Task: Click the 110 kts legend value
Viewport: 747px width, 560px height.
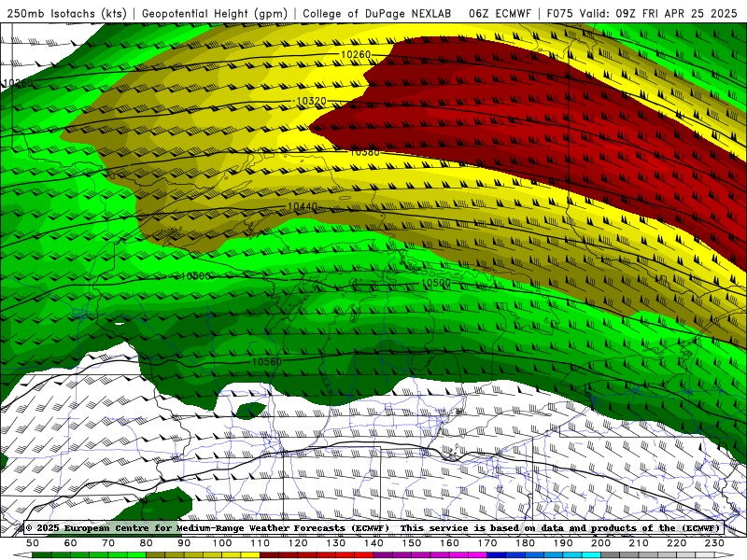Action: (260, 543)
